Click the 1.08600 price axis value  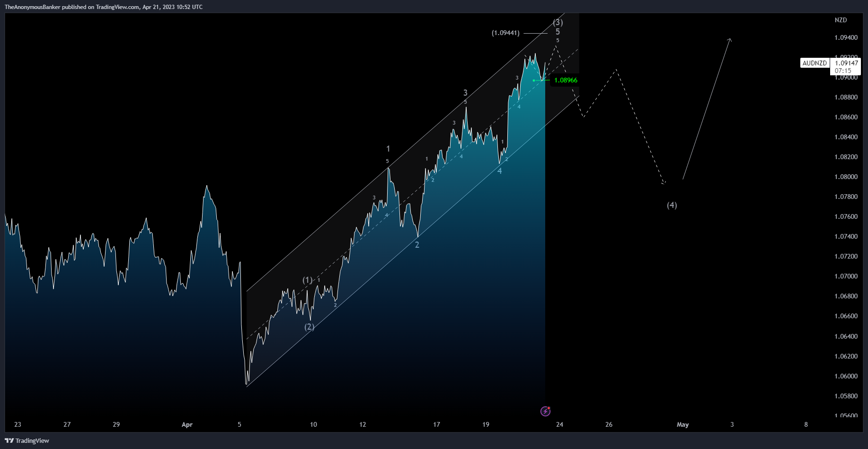pos(846,117)
